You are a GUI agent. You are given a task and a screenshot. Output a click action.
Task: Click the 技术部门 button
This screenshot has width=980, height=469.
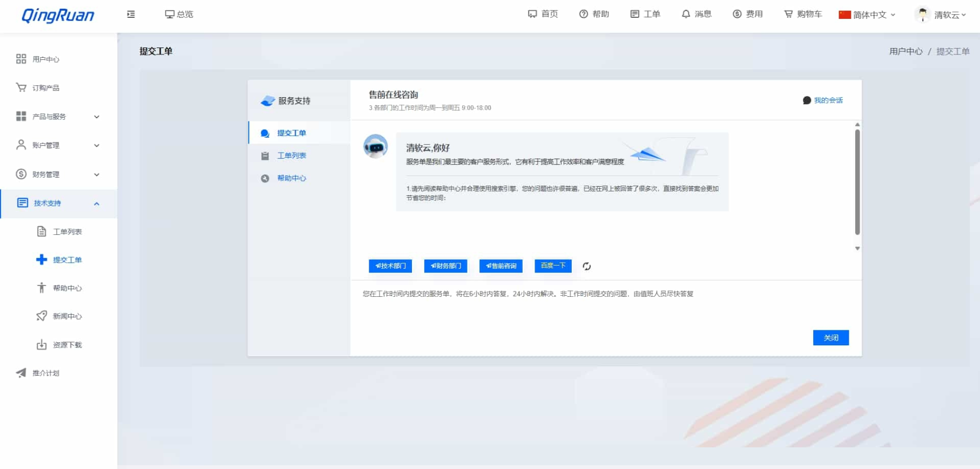coord(390,266)
